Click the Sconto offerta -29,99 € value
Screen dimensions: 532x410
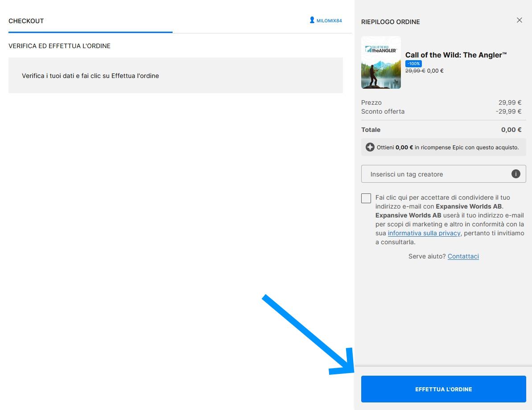tap(509, 111)
